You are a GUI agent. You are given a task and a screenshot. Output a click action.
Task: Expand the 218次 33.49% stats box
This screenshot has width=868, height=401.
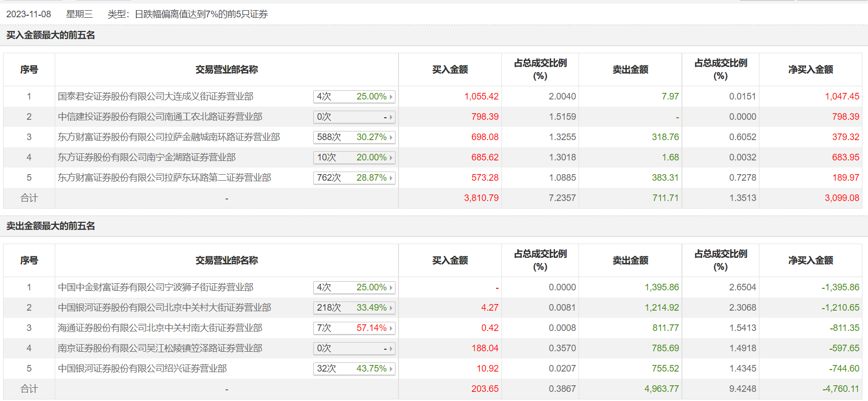click(x=354, y=308)
